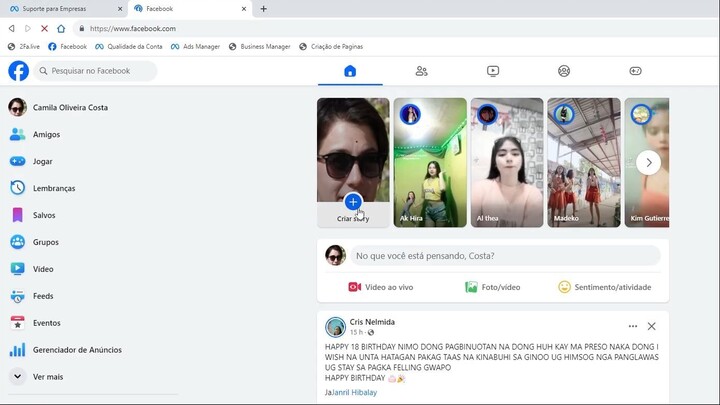Open the Qualidade da Conta bookmark
720x405 pixels.
[x=129, y=46]
